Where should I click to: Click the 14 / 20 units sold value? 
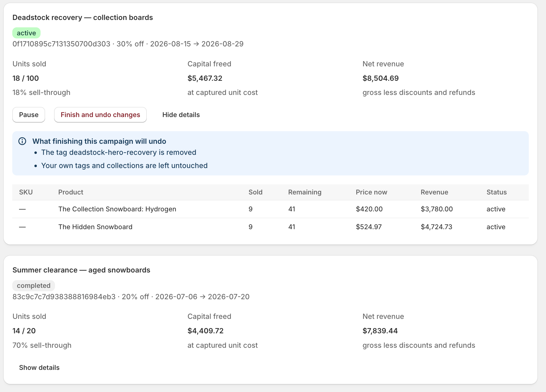[x=24, y=331]
